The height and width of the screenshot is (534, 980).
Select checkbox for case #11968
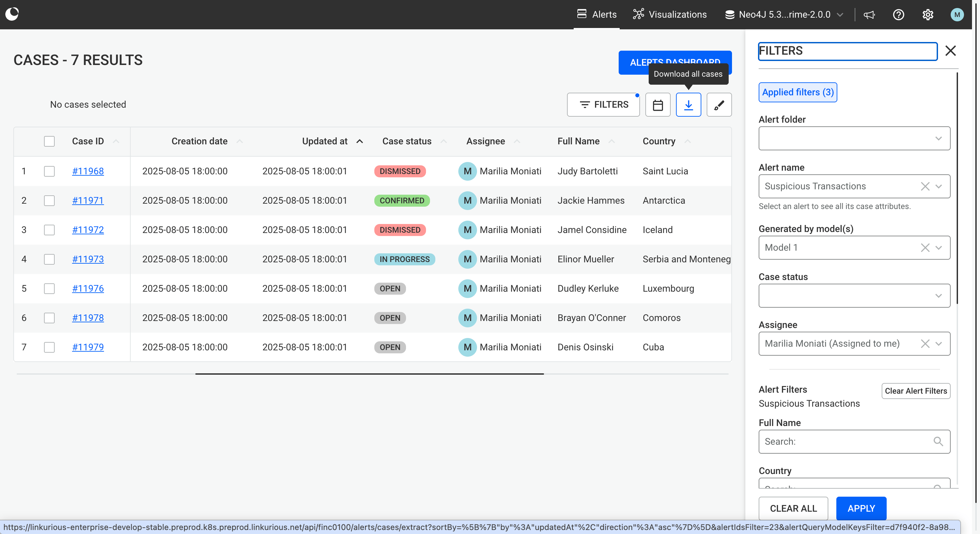tap(49, 171)
